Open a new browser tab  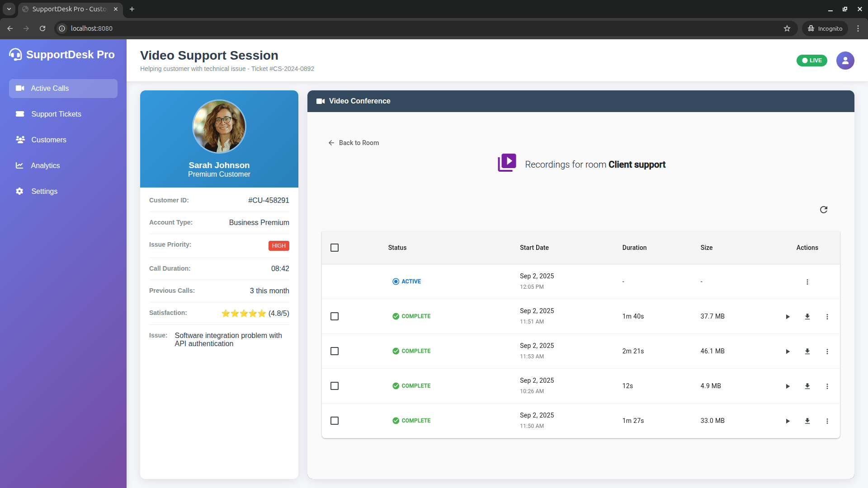click(132, 9)
